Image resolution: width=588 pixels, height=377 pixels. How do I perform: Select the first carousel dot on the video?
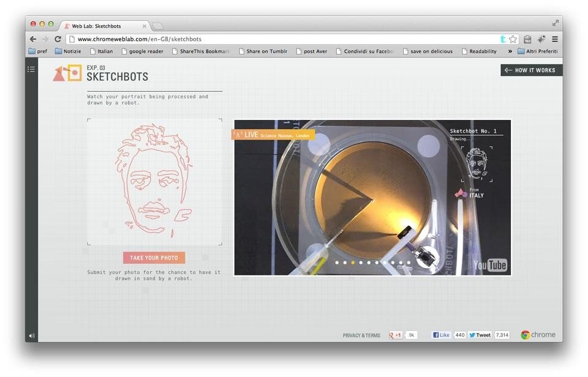337,263
